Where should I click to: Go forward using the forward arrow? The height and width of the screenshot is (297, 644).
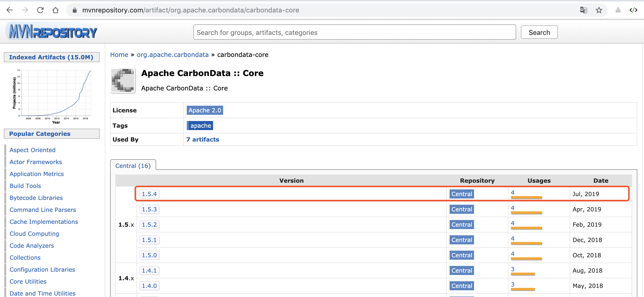coord(24,10)
